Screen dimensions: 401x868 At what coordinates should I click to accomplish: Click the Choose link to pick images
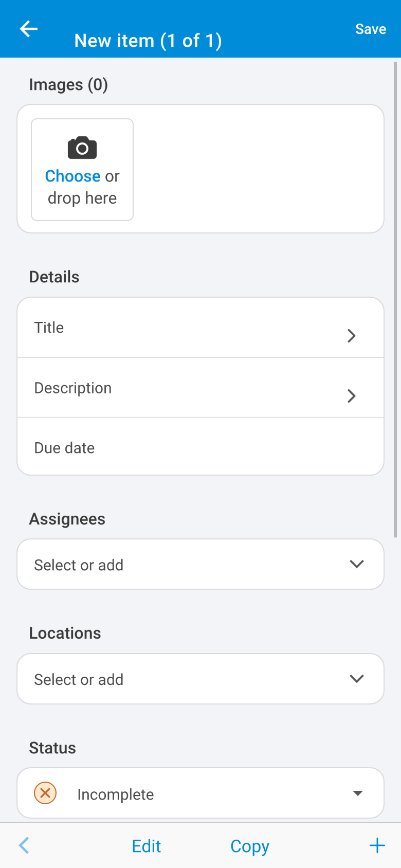coord(72,176)
